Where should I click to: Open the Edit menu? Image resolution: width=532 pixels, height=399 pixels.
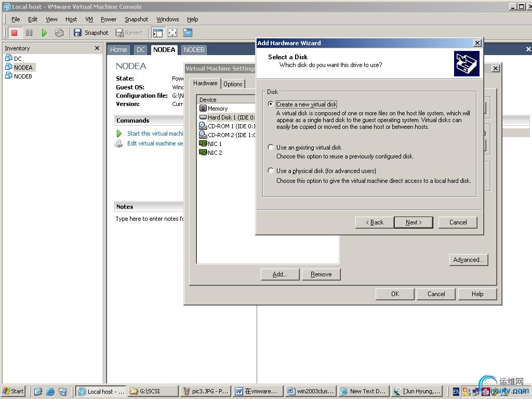pos(33,19)
